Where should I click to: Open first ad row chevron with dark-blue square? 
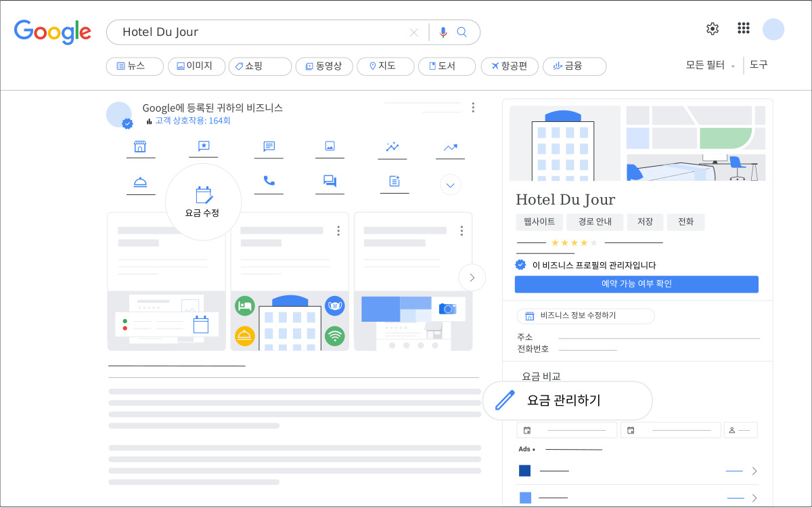point(754,471)
